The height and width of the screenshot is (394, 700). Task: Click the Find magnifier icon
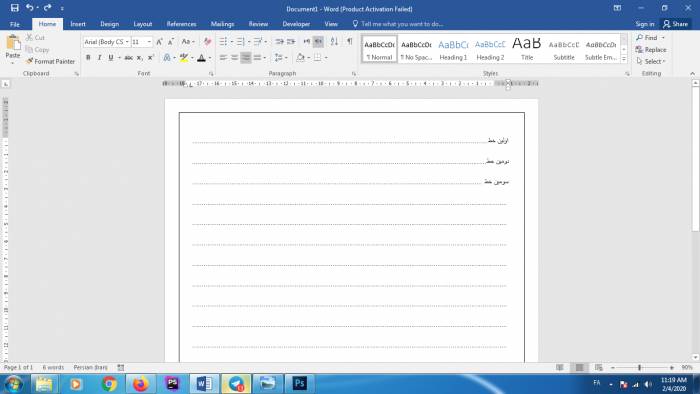click(640, 37)
